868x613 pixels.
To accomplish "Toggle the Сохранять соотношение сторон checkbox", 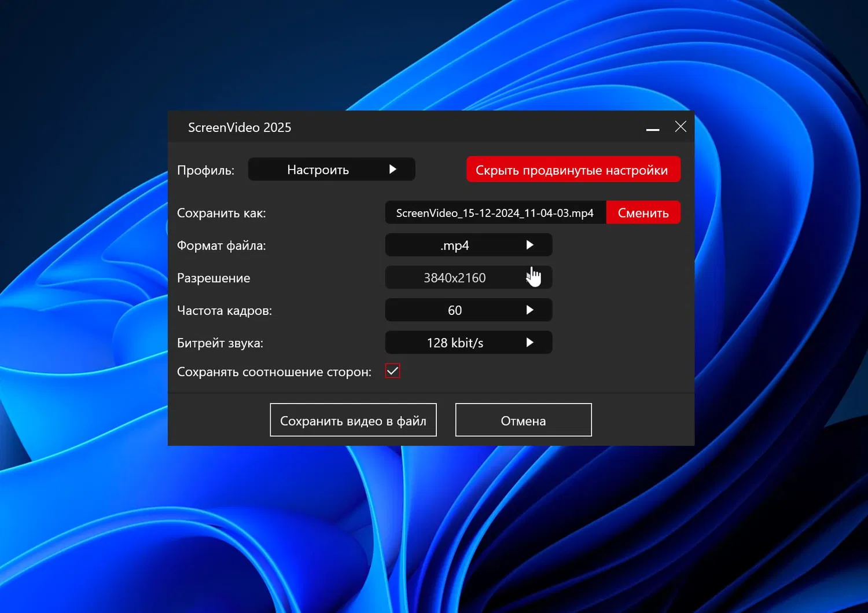I will (392, 371).
